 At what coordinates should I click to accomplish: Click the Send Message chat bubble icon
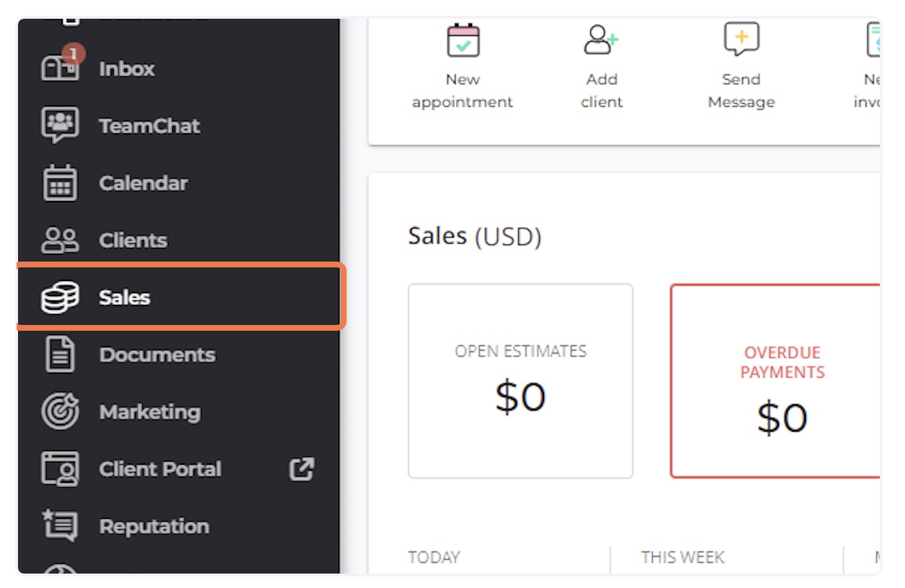[x=741, y=40]
